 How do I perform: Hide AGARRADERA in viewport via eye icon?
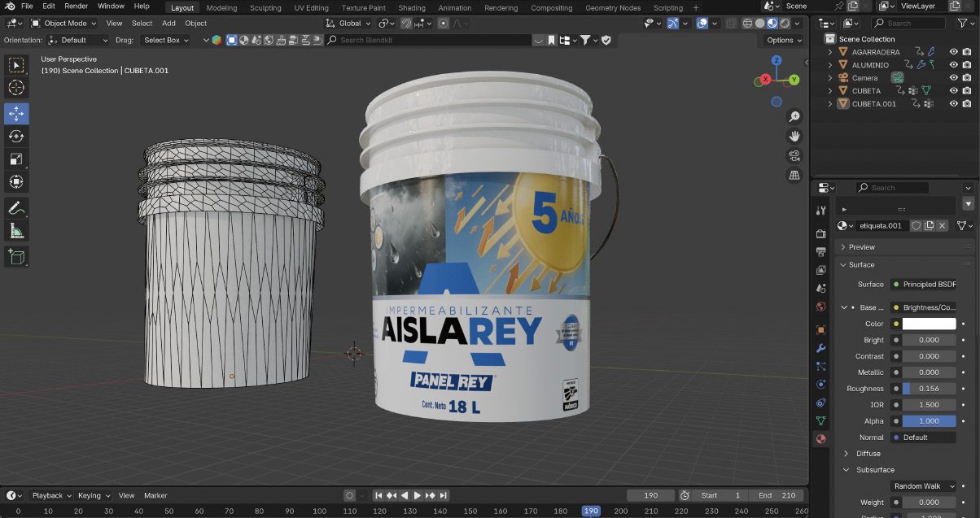(954, 52)
